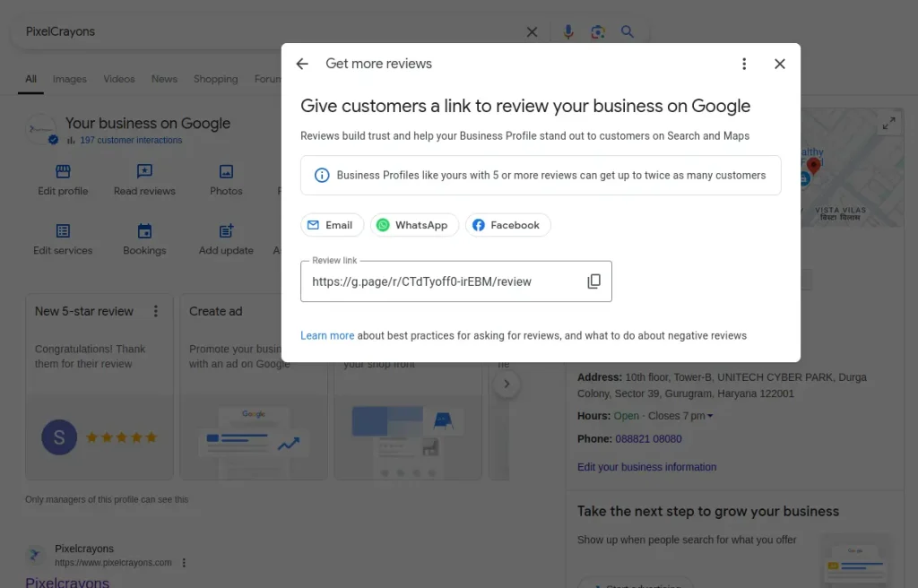Select the Bookings shortcut icon
The height and width of the screenshot is (588, 918).
pyautogui.click(x=144, y=231)
